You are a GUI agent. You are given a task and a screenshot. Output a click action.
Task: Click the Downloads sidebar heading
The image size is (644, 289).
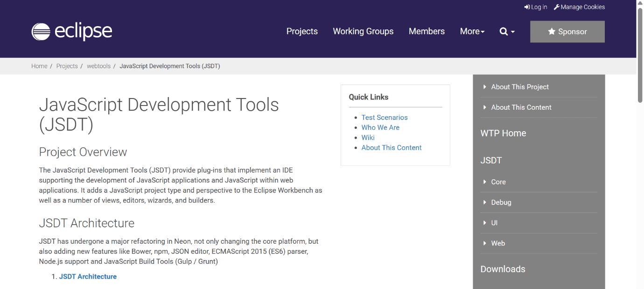click(x=503, y=269)
